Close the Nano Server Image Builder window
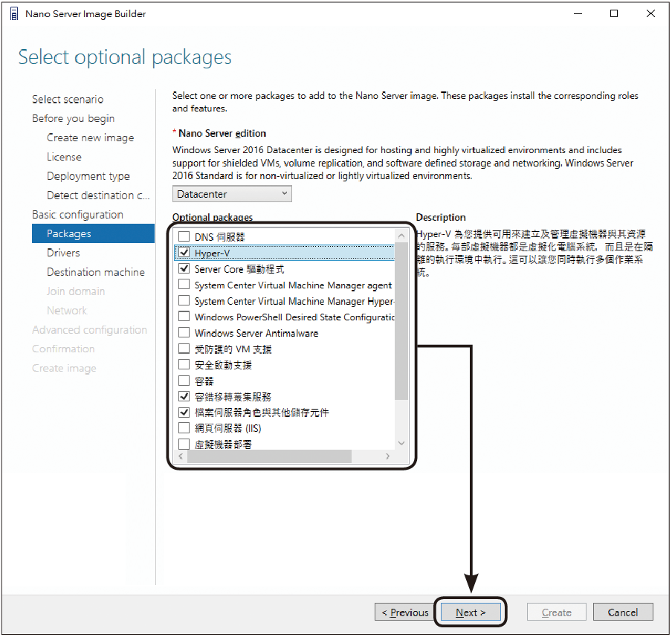 (x=650, y=13)
